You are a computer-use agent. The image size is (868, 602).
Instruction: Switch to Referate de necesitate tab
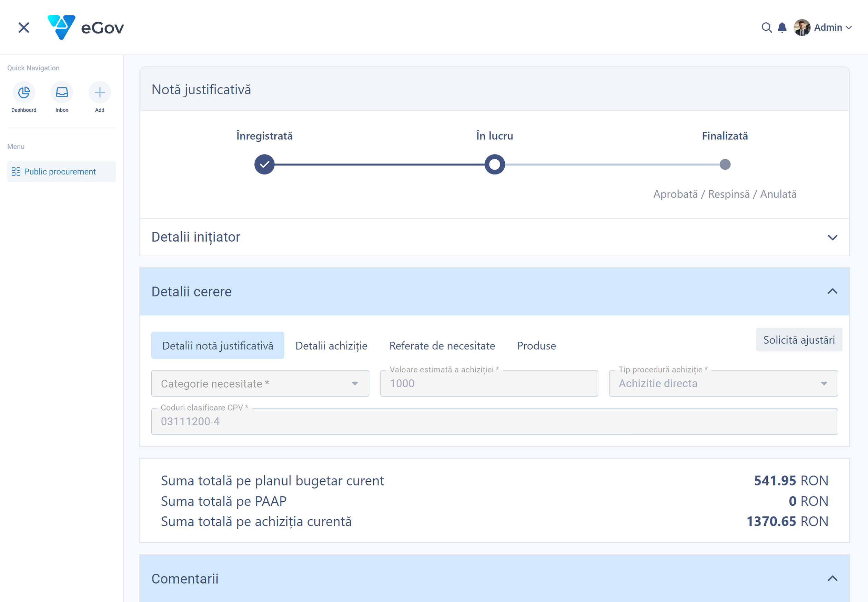click(442, 345)
